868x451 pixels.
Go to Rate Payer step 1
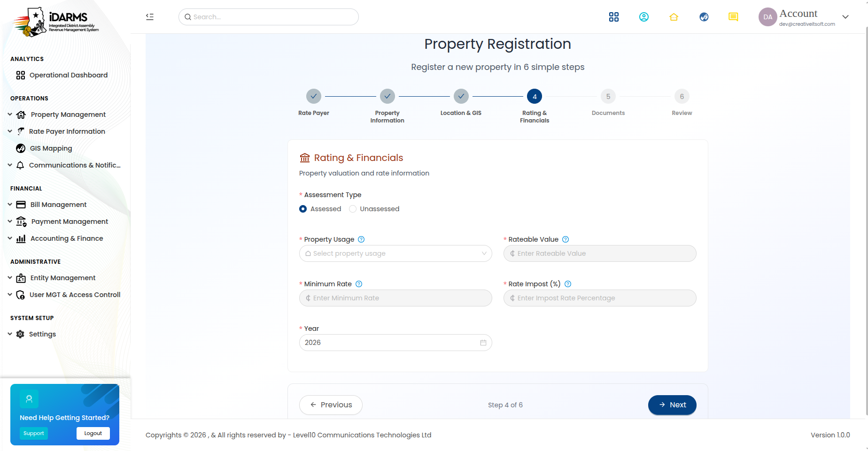314,96
